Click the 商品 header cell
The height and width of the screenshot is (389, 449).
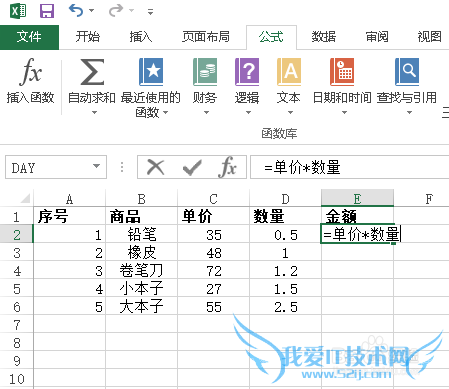point(142,216)
